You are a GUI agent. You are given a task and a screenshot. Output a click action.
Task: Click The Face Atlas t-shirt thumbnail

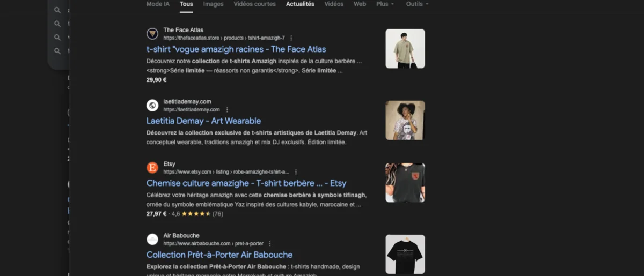(405, 49)
